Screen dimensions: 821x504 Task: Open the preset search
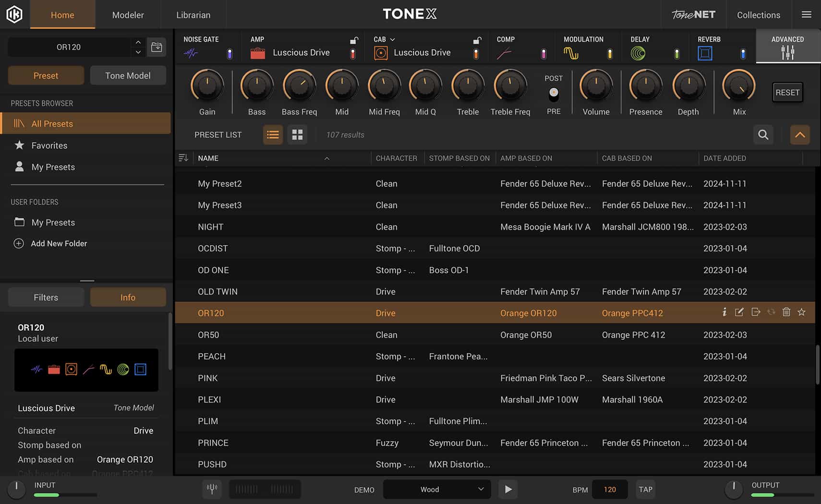[x=763, y=135]
